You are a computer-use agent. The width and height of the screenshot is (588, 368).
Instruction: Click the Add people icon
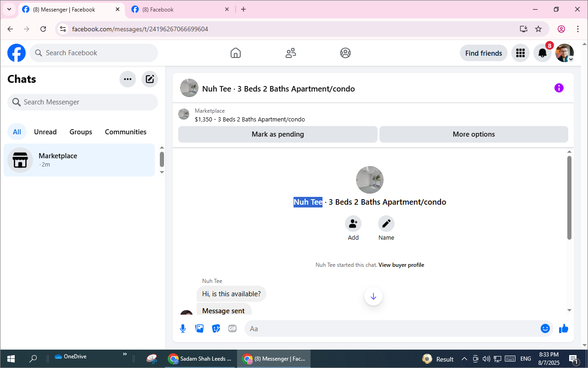coord(353,224)
